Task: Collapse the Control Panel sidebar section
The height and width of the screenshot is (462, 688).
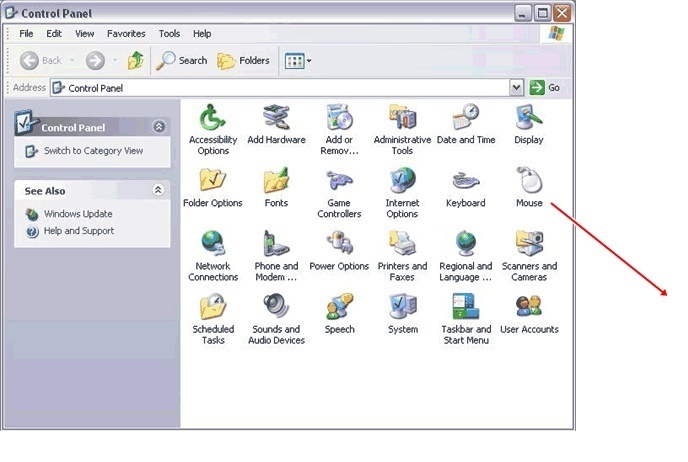Action: pyautogui.click(x=158, y=127)
